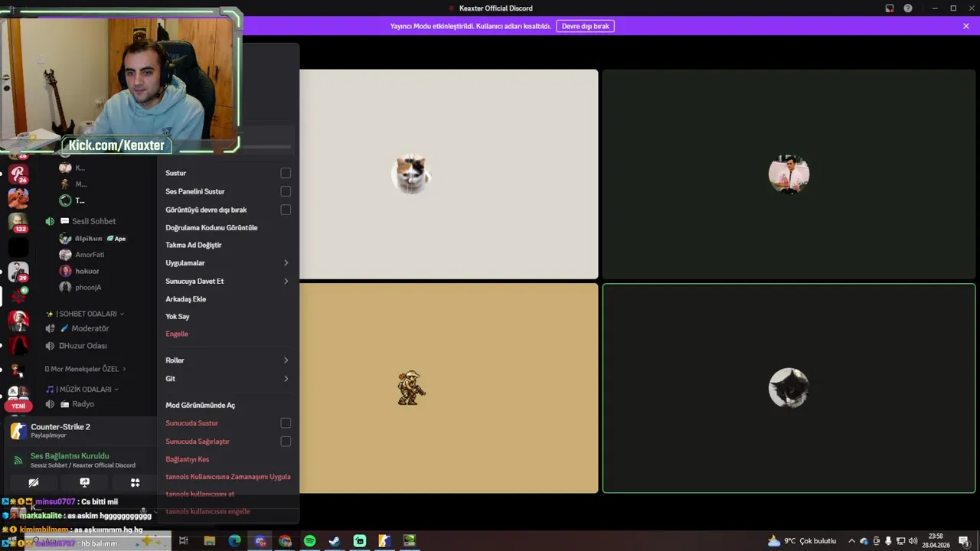
Task: Select the calico cat video tile
Action: (x=448, y=174)
